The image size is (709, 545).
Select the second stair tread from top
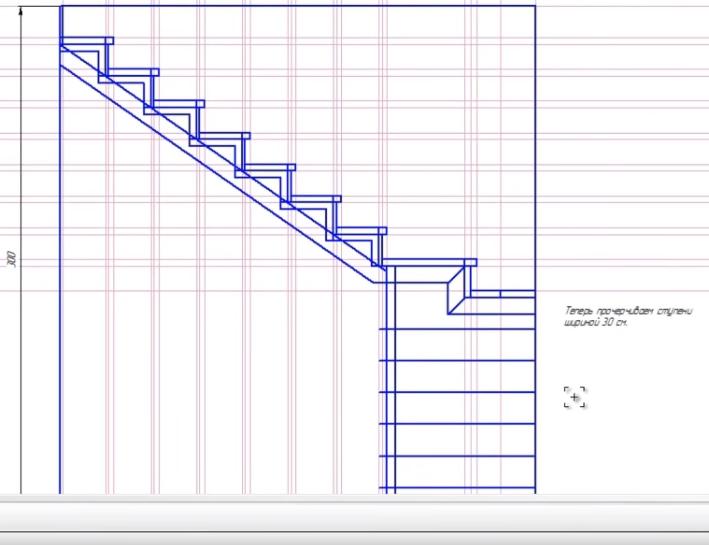click(133, 72)
